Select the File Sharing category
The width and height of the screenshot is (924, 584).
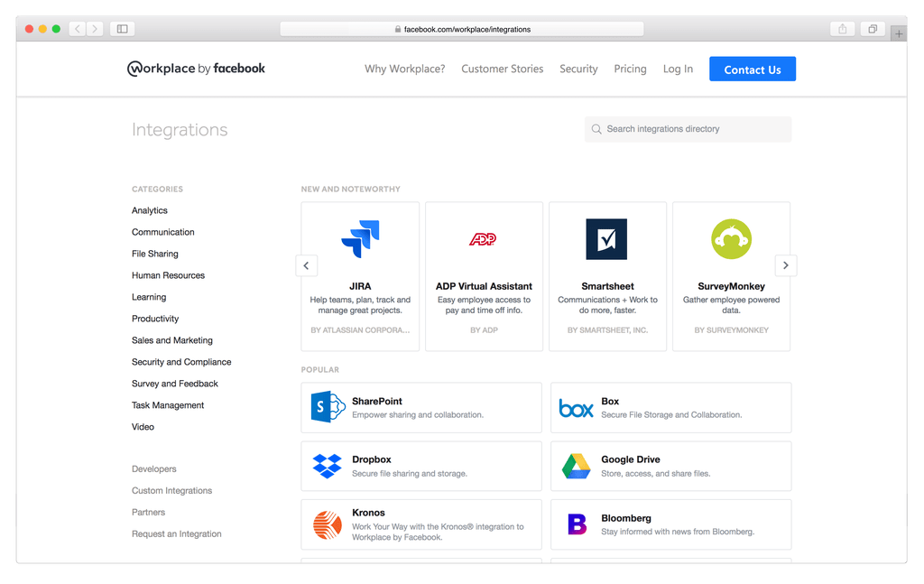155,254
